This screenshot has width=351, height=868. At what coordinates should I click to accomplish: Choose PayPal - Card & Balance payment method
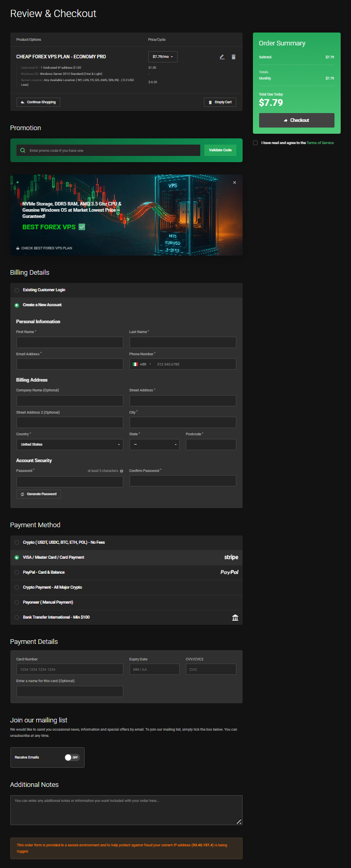pyautogui.click(x=17, y=573)
